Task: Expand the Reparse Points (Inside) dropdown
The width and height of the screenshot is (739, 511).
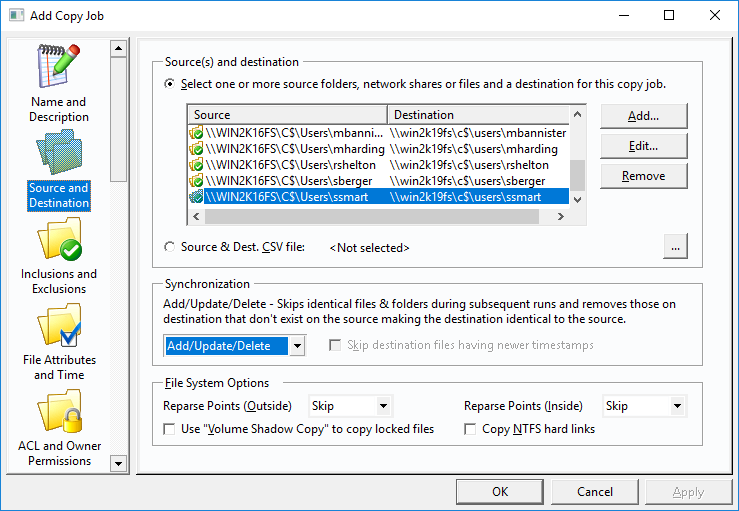Action: pyautogui.click(x=678, y=406)
